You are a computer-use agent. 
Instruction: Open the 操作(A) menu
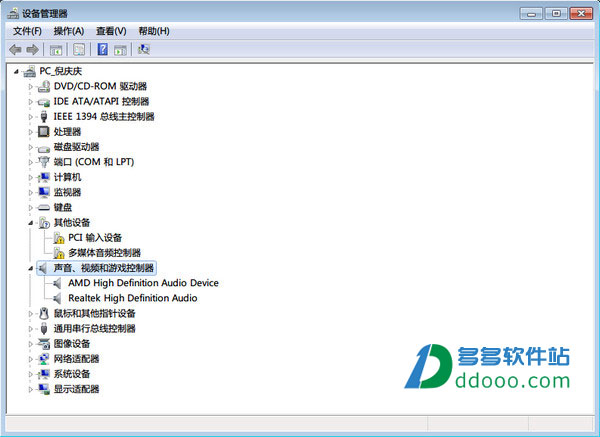point(69,31)
